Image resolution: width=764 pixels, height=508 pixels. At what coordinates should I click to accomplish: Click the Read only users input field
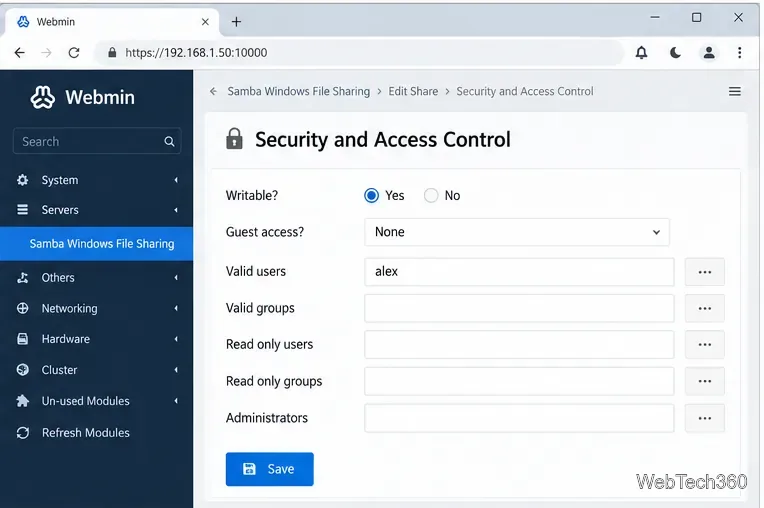coord(519,344)
